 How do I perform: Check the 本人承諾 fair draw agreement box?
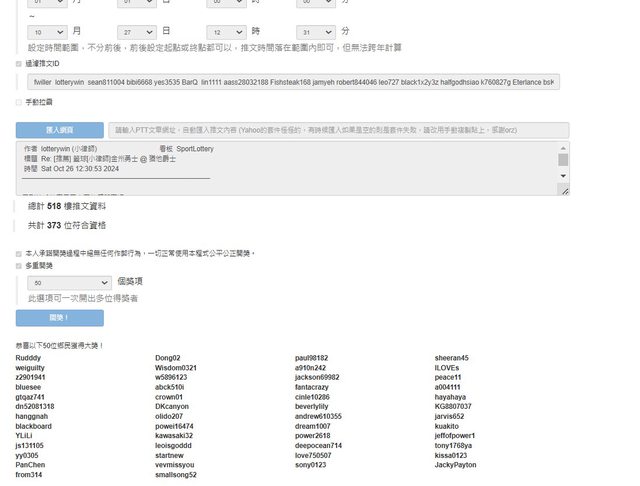[19, 254]
